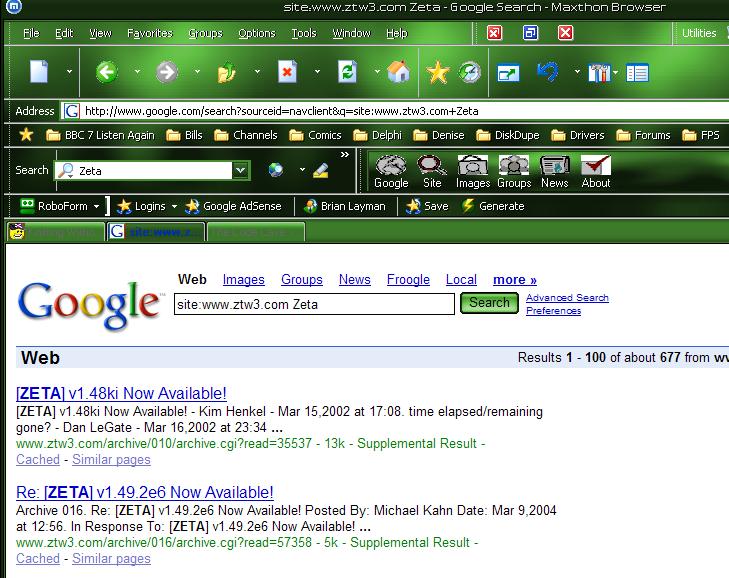Click the Groups search icon
729x578 pixels.
point(514,172)
